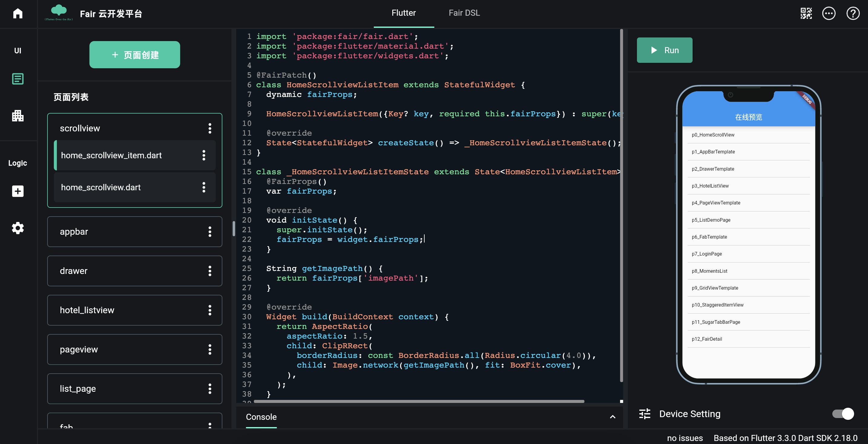Open the help question mark icon
The height and width of the screenshot is (444, 868).
[x=853, y=14]
